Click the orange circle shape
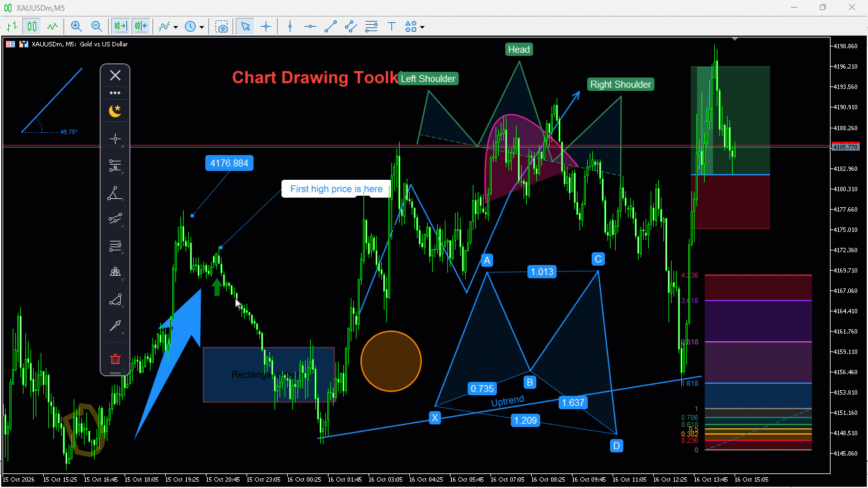This screenshot has height=488, width=868. (x=391, y=361)
